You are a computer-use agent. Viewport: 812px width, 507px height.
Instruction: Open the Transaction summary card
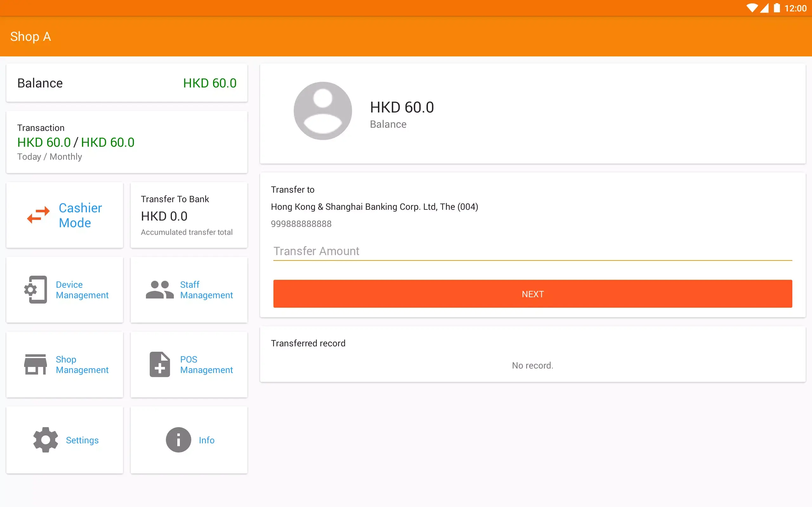point(127,142)
